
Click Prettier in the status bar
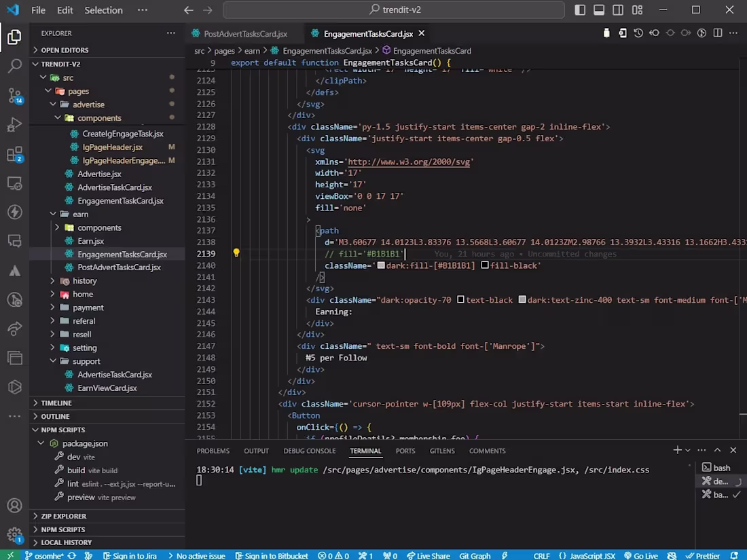[x=703, y=556]
